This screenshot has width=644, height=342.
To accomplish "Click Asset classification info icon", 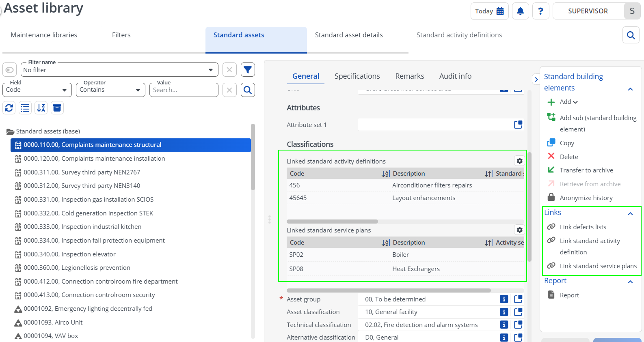I will (x=504, y=312).
